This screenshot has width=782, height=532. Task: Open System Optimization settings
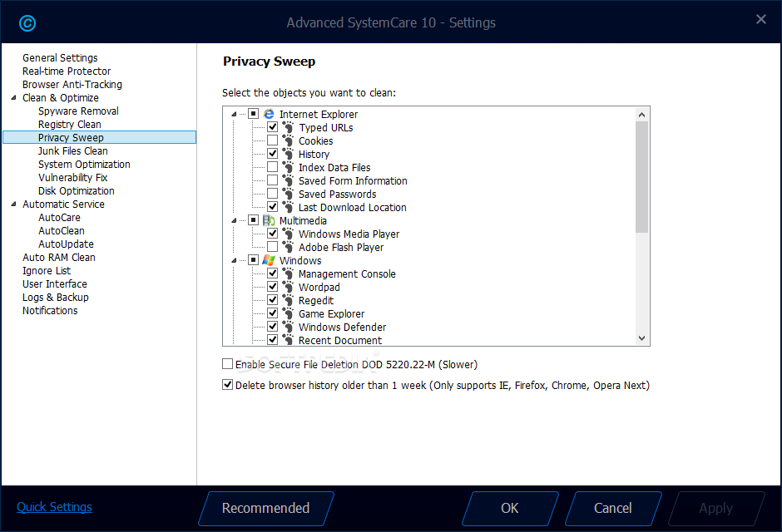(x=84, y=165)
